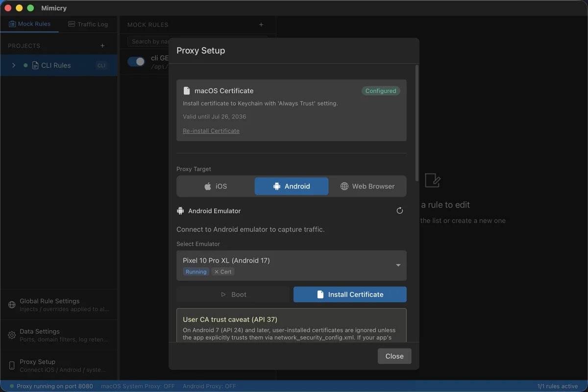Click Android Proxy: OFF status

point(209,386)
